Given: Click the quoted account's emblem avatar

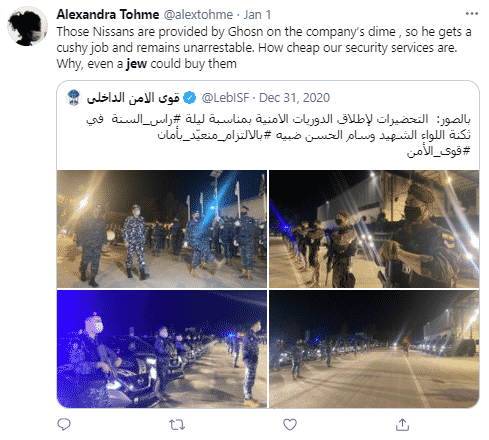Looking at the screenshot, I should click(x=74, y=98).
